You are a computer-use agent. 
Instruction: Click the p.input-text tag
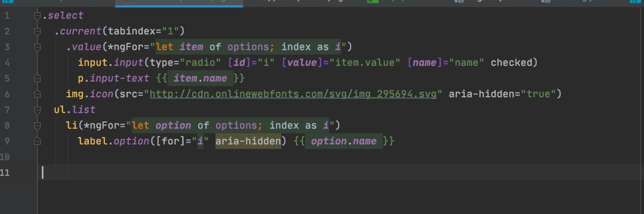pyautogui.click(x=114, y=79)
